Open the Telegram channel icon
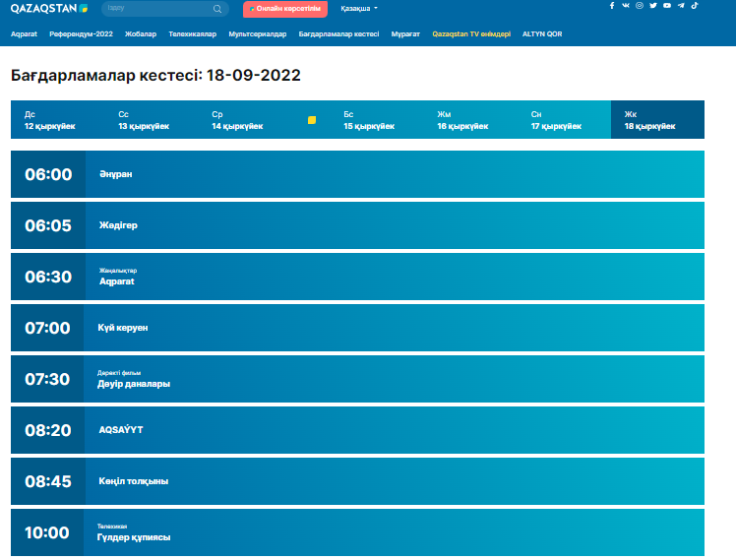This screenshot has width=736, height=560. pyautogui.click(x=681, y=6)
